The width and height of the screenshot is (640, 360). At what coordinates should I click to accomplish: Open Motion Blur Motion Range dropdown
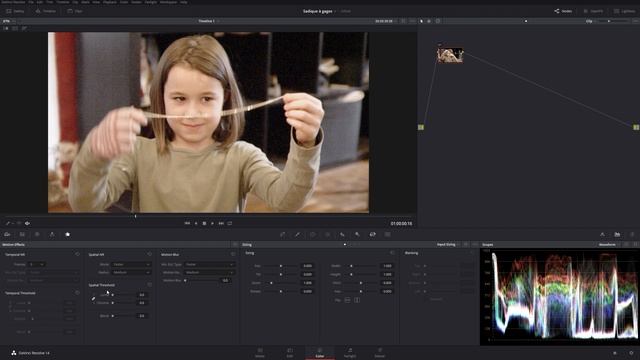(209, 272)
